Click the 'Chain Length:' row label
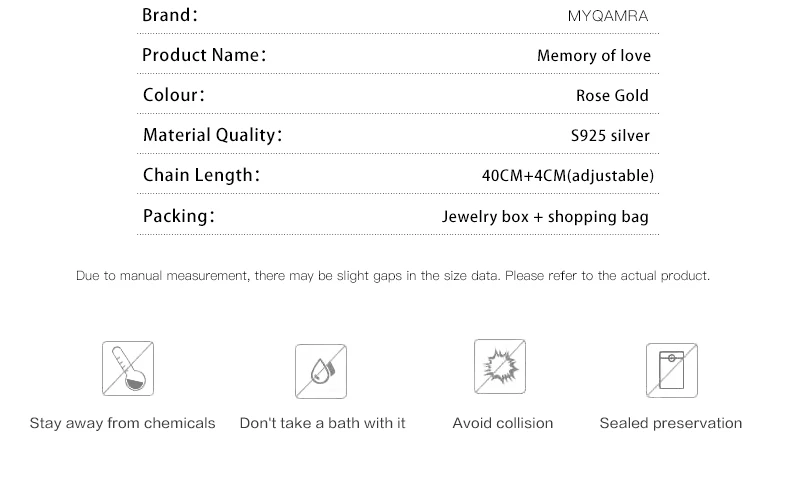The height and width of the screenshot is (483, 790). coord(202,175)
